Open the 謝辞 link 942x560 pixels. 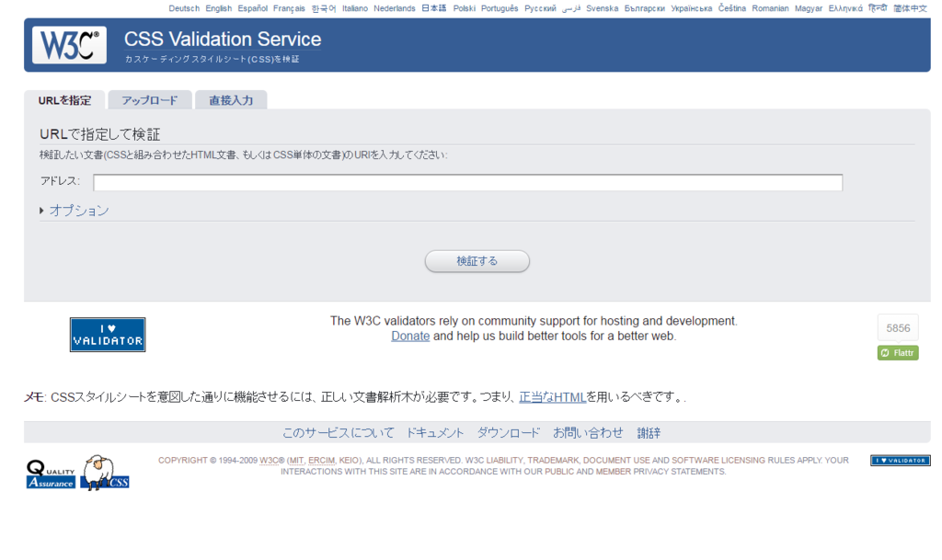[x=649, y=433]
